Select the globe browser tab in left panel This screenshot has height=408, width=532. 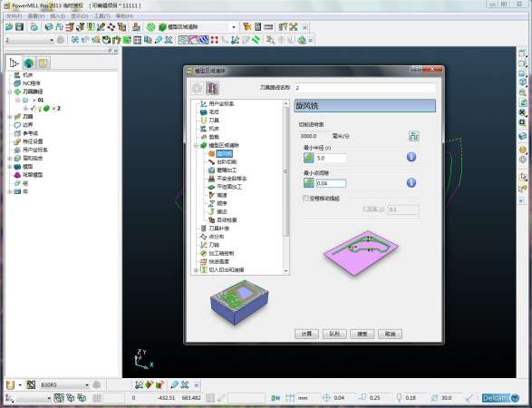(x=29, y=63)
